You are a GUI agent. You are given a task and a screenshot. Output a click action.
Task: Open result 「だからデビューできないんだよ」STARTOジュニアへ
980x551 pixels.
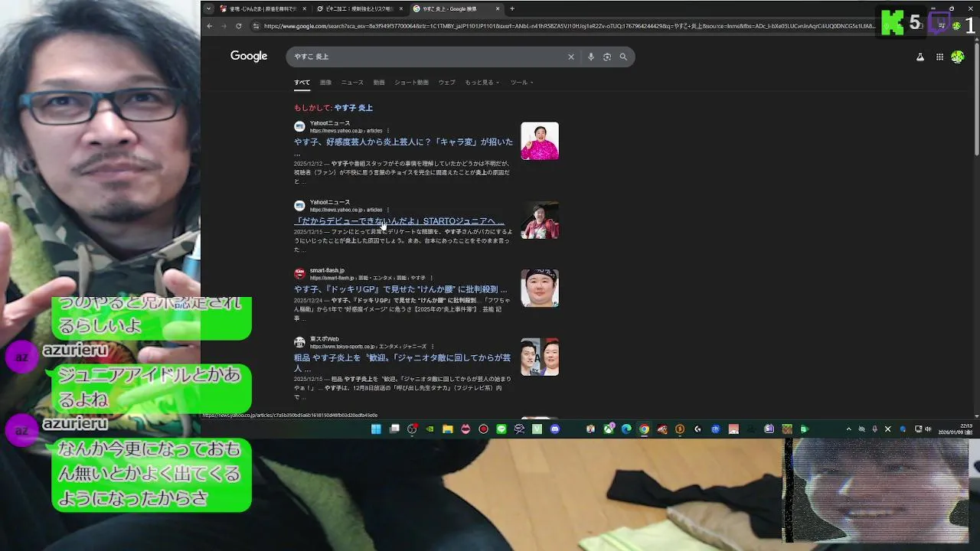click(399, 221)
